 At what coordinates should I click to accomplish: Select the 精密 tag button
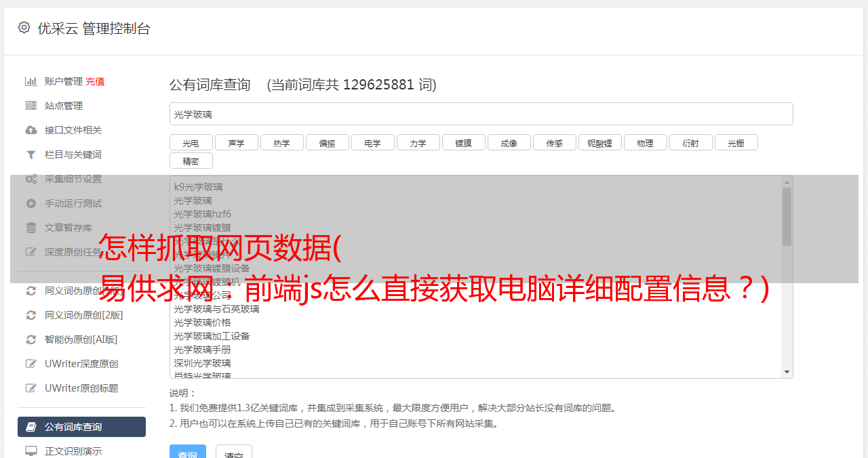click(191, 161)
